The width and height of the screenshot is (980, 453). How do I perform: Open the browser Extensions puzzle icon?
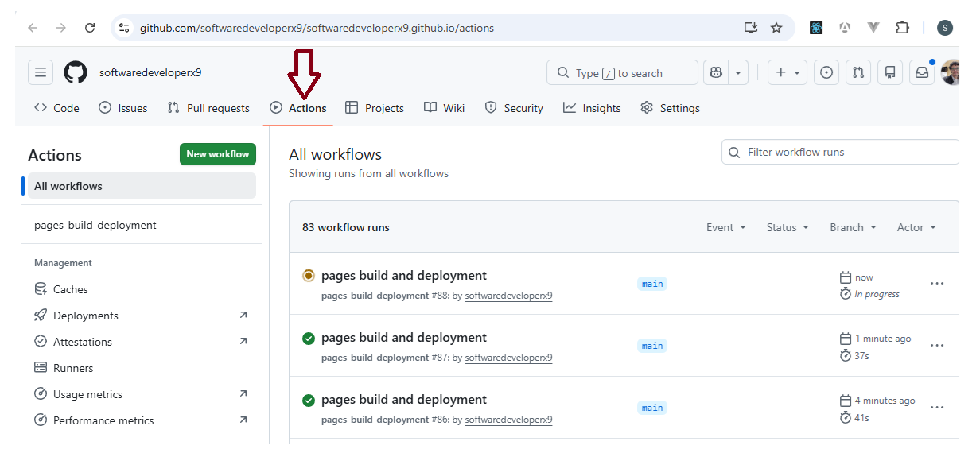(902, 28)
